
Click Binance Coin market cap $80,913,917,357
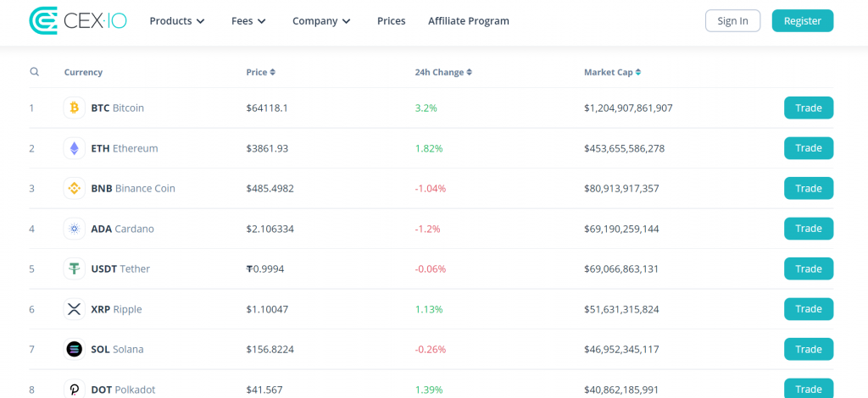pos(621,189)
